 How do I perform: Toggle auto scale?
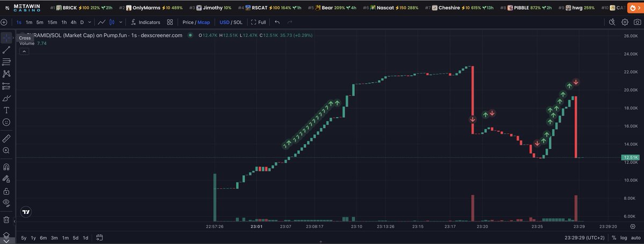pyautogui.click(x=635, y=238)
